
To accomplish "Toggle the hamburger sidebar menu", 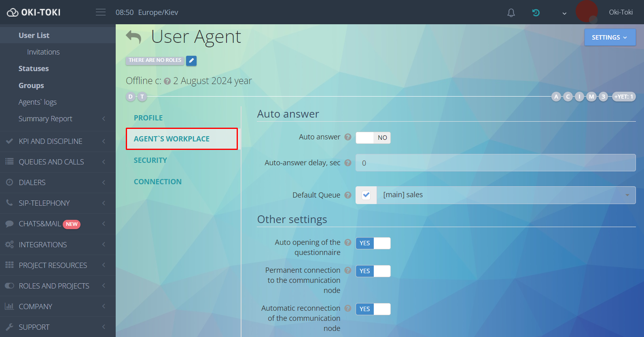I will (x=101, y=13).
